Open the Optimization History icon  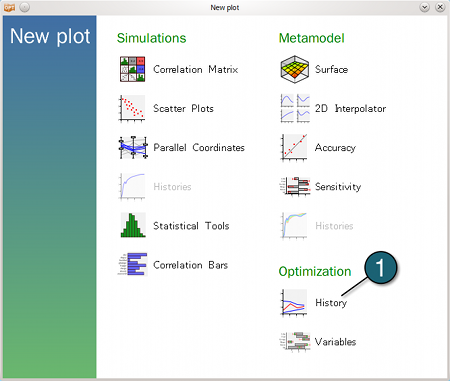[x=294, y=303]
